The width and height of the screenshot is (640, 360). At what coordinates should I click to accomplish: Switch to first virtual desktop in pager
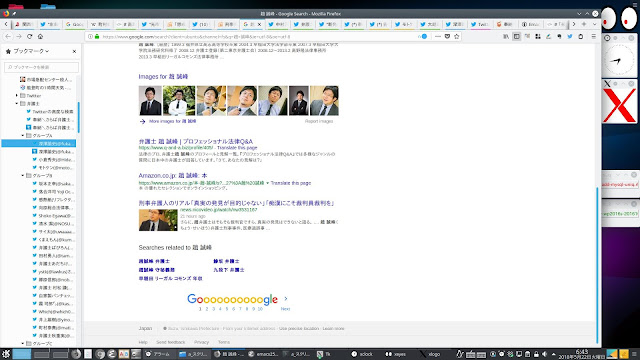pos(22,354)
